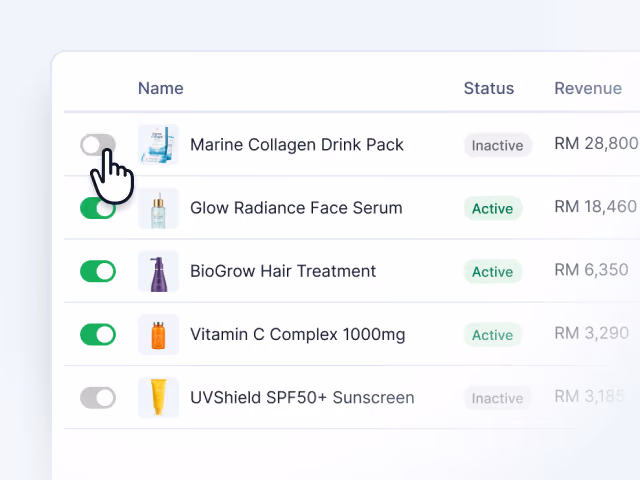
Task: Select the RM 28,800 revenue value
Action: [596, 144]
